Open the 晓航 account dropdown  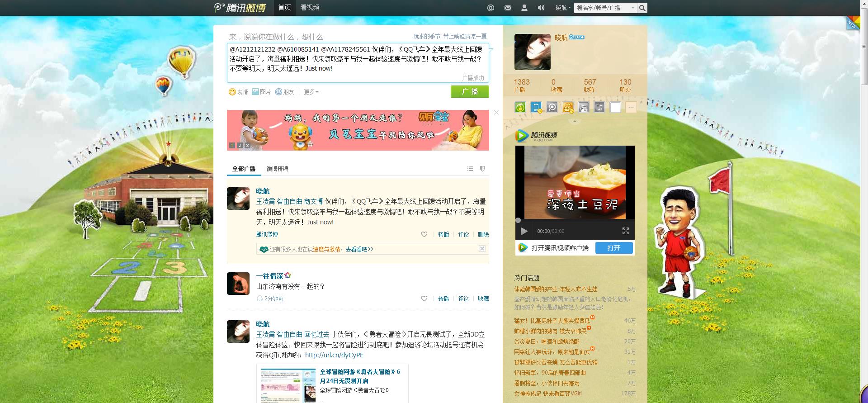pyautogui.click(x=563, y=8)
